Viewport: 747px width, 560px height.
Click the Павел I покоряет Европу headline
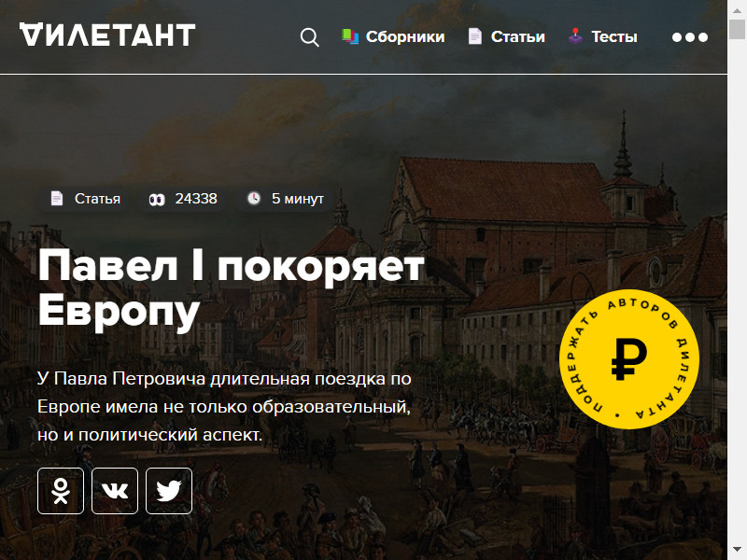tap(231, 288)
